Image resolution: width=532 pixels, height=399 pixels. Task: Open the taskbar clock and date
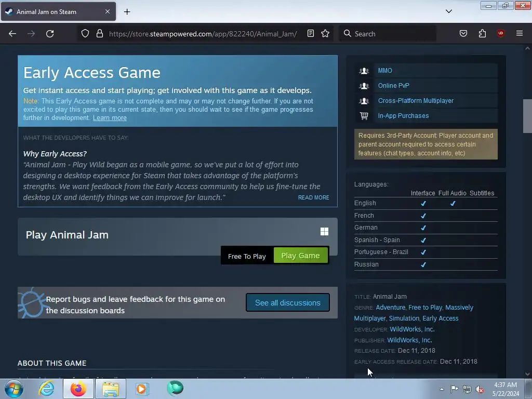tap(506, 389)
